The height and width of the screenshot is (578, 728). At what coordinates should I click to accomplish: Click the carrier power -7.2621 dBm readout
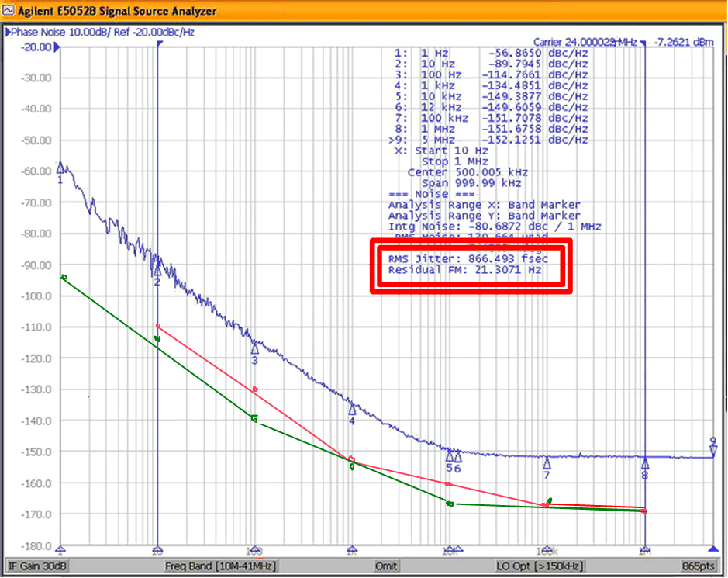pyautogui.click(x=684, y=42)
